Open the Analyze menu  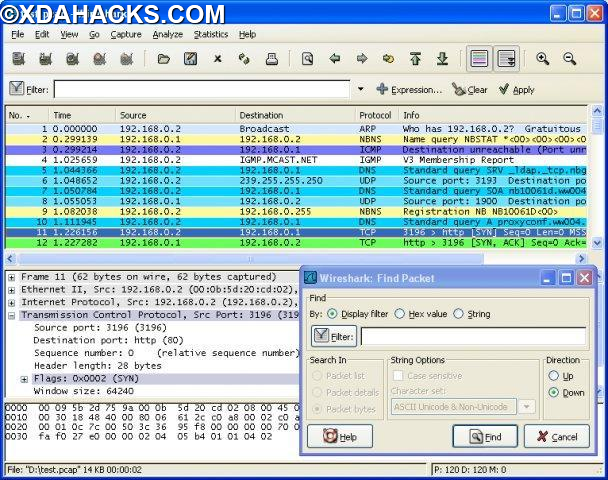[x=168, y=35]
